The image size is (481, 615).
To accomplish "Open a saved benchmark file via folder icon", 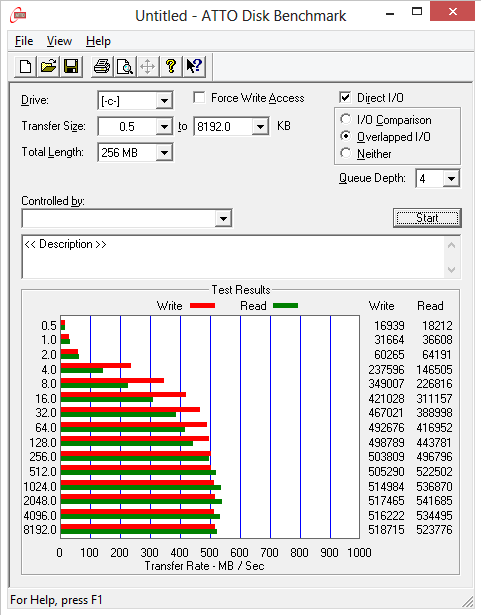I will coord(48,66).
